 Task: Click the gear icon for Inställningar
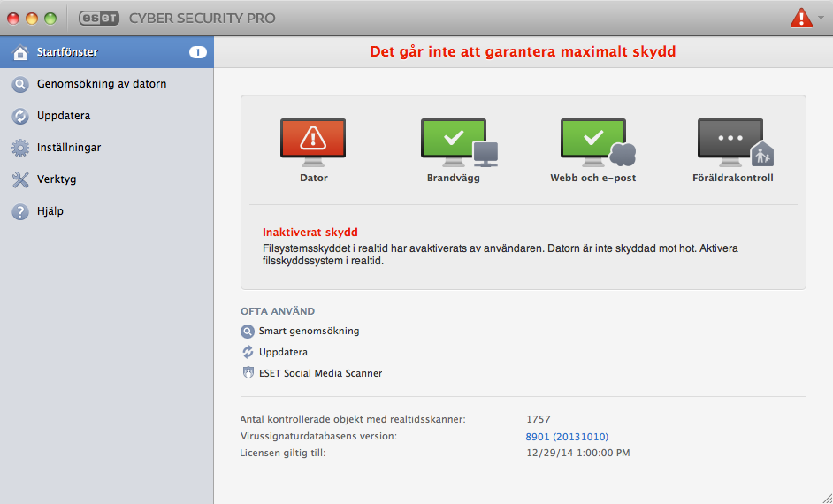(20, 148)
